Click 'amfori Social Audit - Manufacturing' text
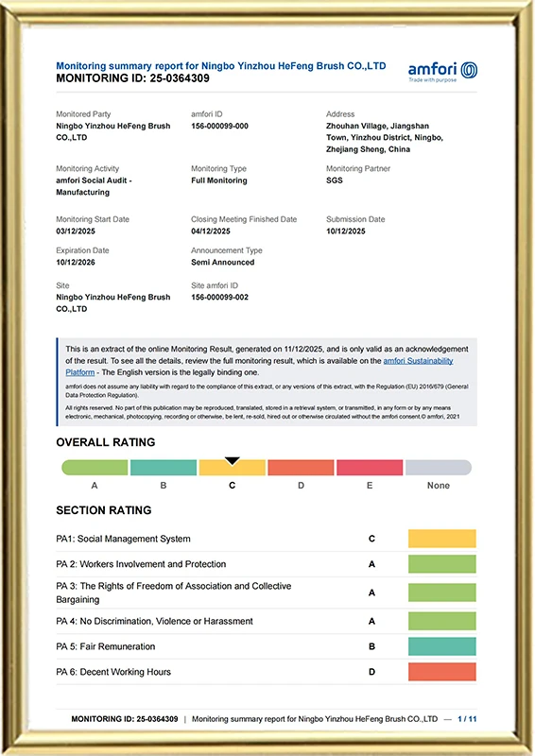Viewport: 535px width, 756px height. pyautogui.click(x=94, y=186)
